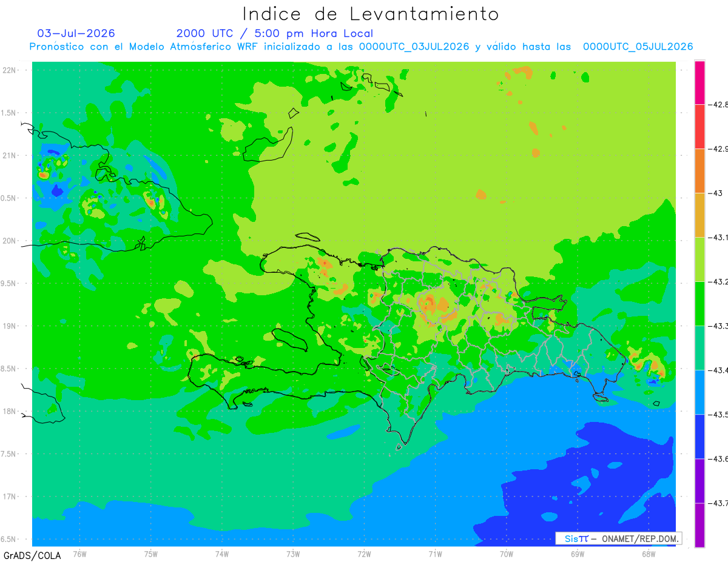Select the "69W" longitude label
This screenshot has width=728, height=562.
tap(577, 554)
